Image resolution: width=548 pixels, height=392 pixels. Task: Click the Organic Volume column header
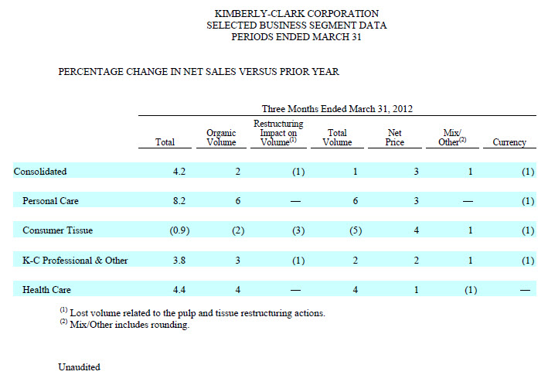tap(221, 138)
